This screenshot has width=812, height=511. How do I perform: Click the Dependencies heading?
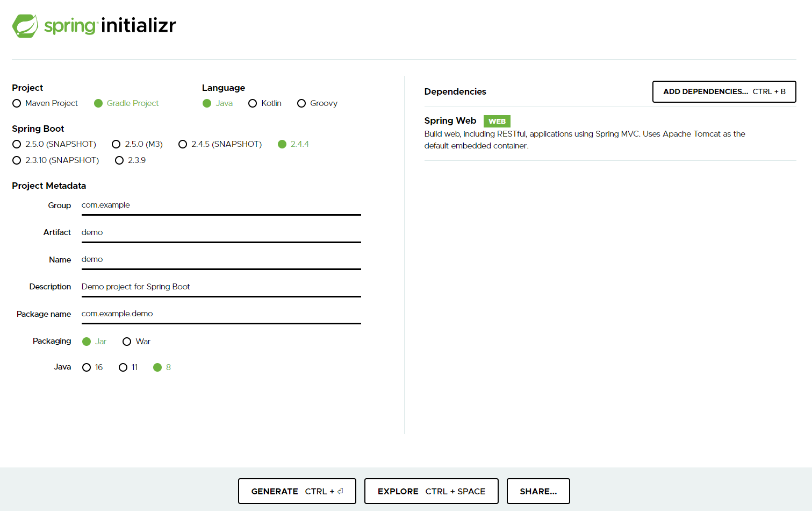coord(455,92)
